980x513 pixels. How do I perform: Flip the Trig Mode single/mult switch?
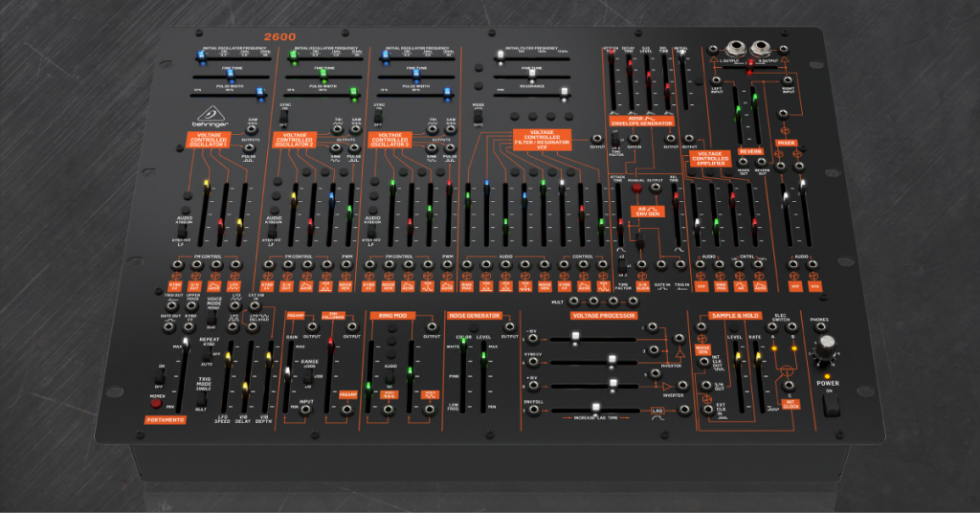[x=201, y=399]
